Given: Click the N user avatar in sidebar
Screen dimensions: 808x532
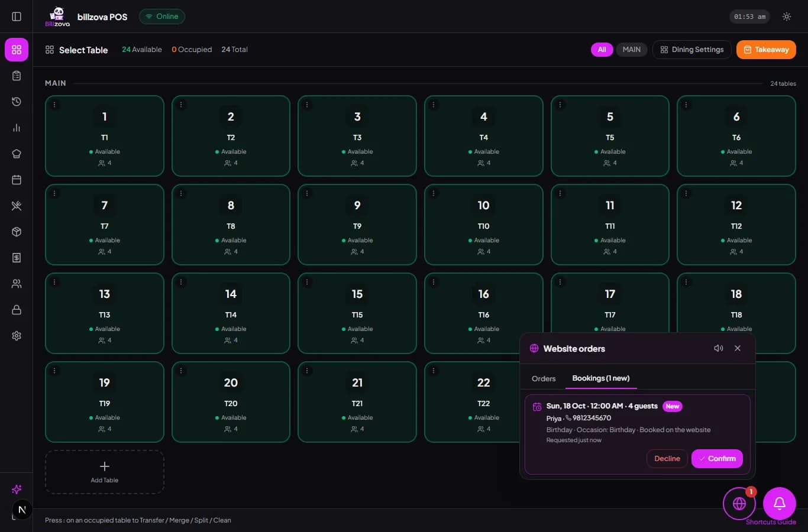Looking at the screenshot, I should [22, 510].
